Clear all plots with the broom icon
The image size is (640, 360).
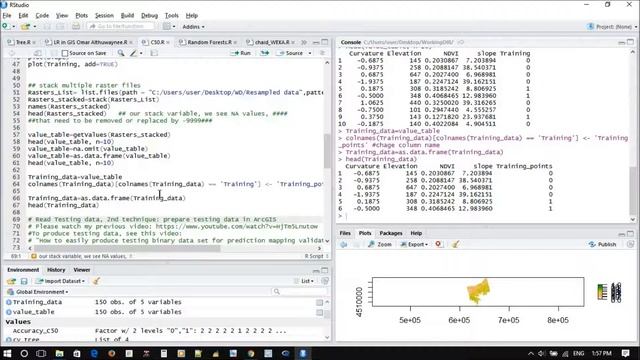[x=456, y=244]
